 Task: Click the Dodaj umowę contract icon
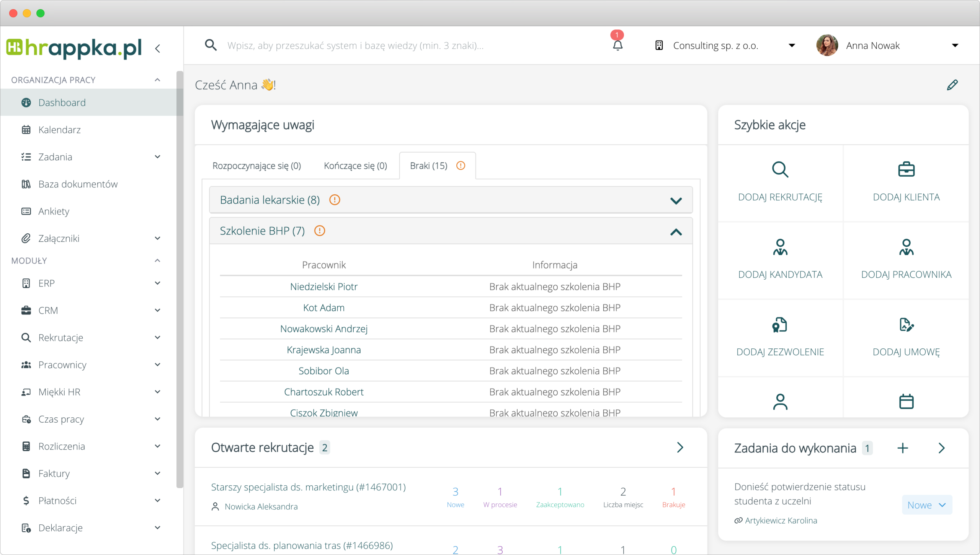[906, 325]
